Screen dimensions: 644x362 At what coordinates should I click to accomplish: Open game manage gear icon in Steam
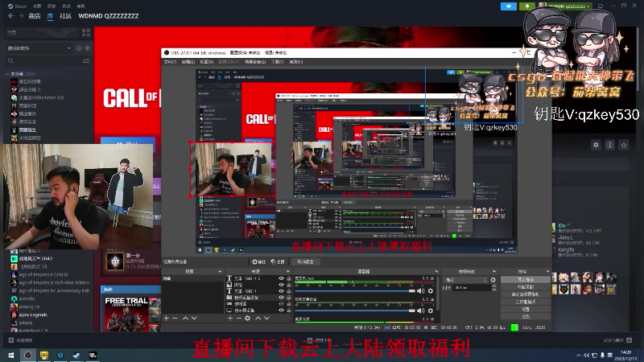pos(596,145)
